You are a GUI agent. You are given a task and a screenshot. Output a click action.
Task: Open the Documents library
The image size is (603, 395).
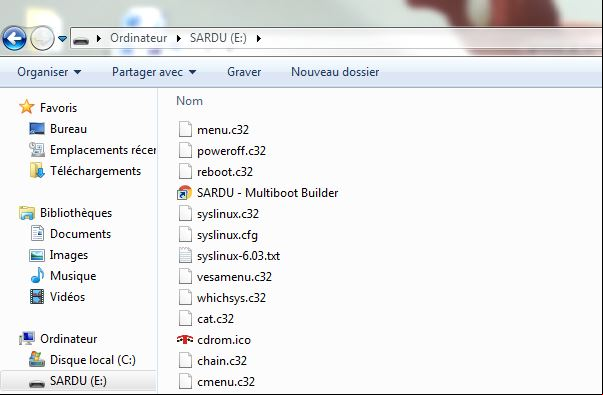[x=80, y=234]
